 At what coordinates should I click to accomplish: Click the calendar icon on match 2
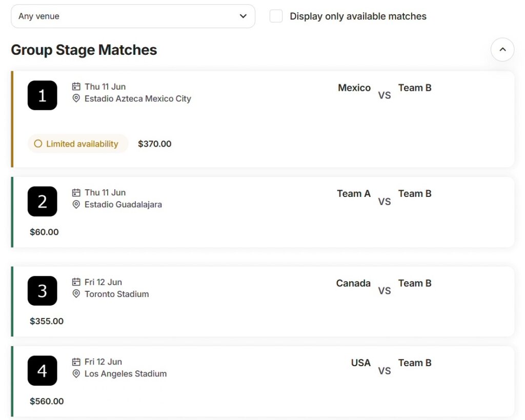[x=76, y=193]
